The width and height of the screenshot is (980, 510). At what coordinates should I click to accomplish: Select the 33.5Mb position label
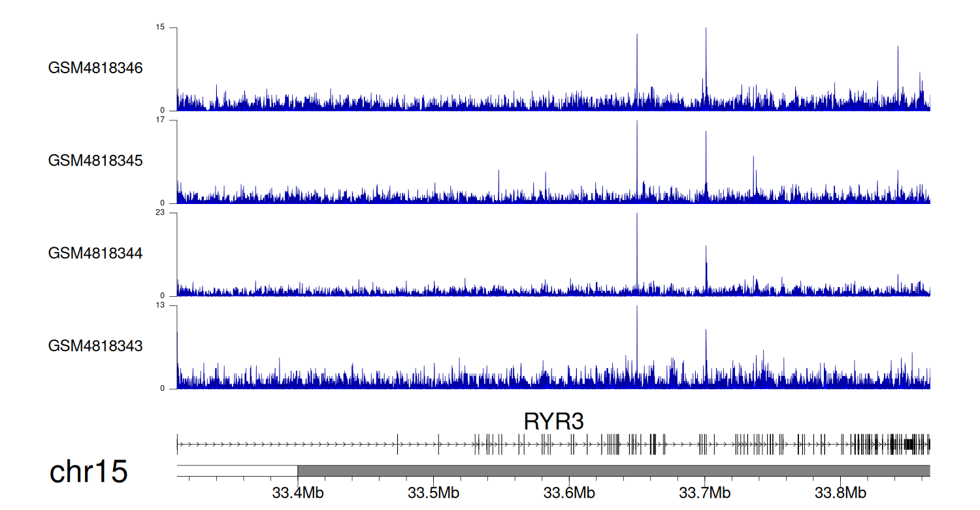[433, 492]
